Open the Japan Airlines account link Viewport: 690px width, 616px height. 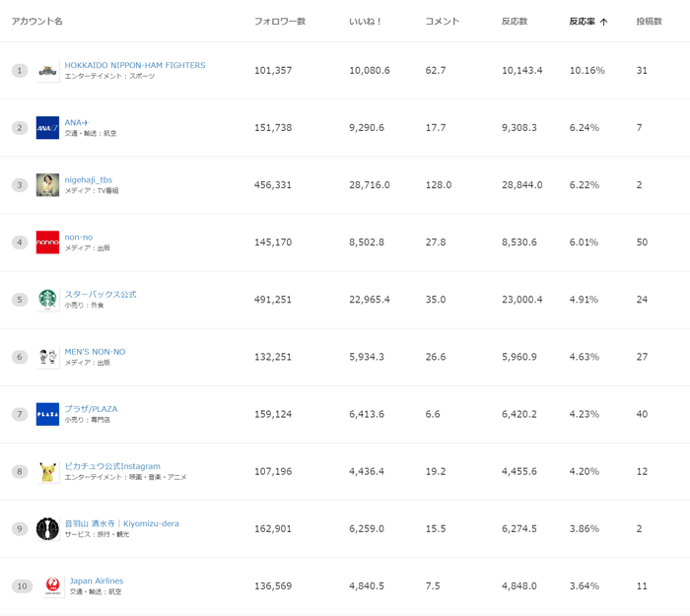click(x=97, y=581)
